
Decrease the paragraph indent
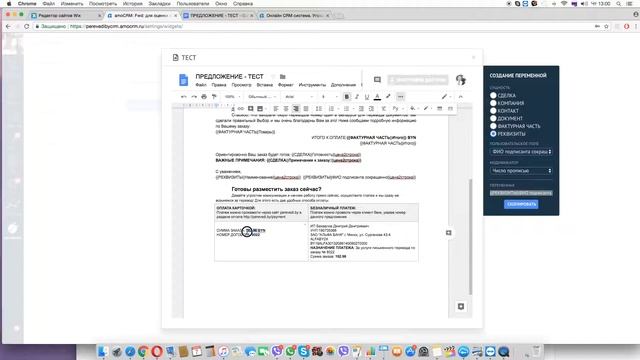pos(361,109)
